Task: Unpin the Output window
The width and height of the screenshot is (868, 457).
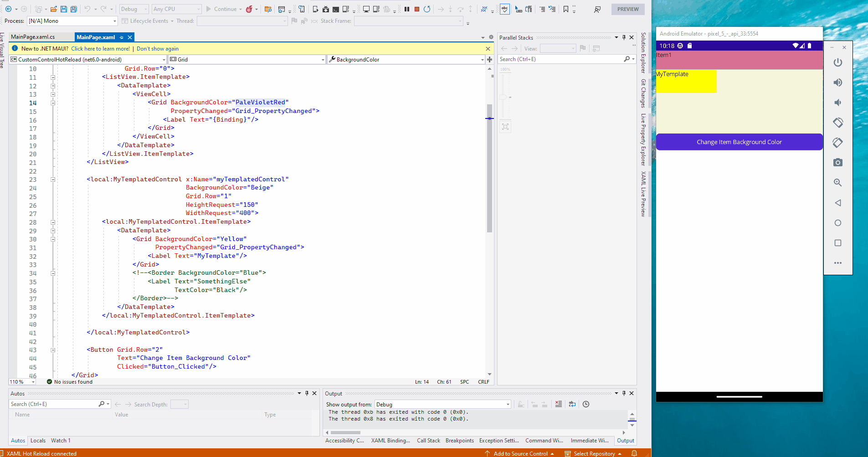Action: coord(624,393)
